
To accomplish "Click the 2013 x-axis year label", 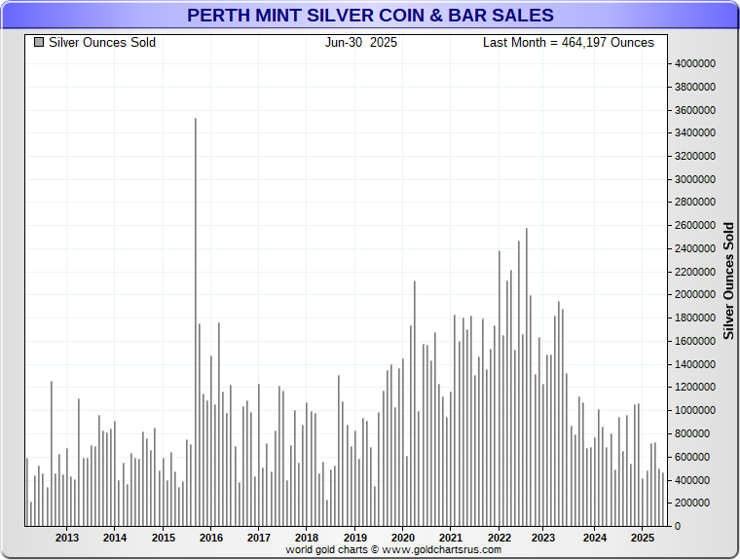I will pos(67,538).
